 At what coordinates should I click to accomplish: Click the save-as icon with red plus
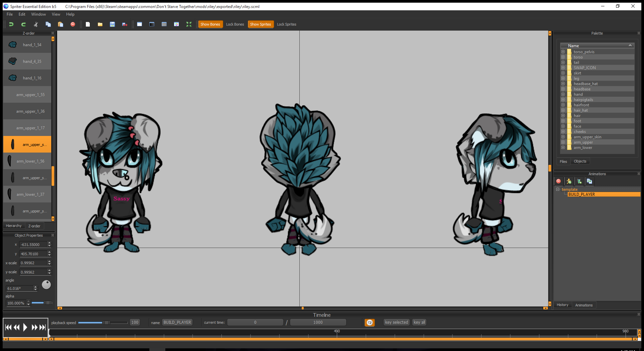(x=125, y=24)
